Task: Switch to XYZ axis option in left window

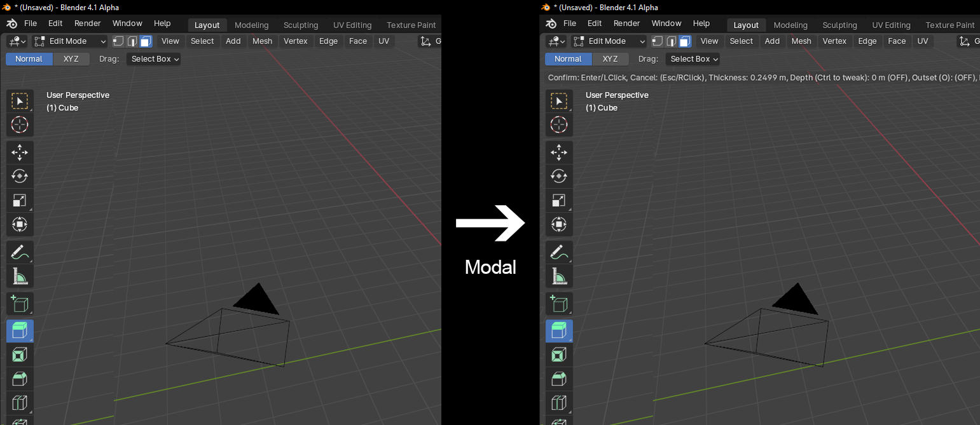Action: click(x=71, y=59)
